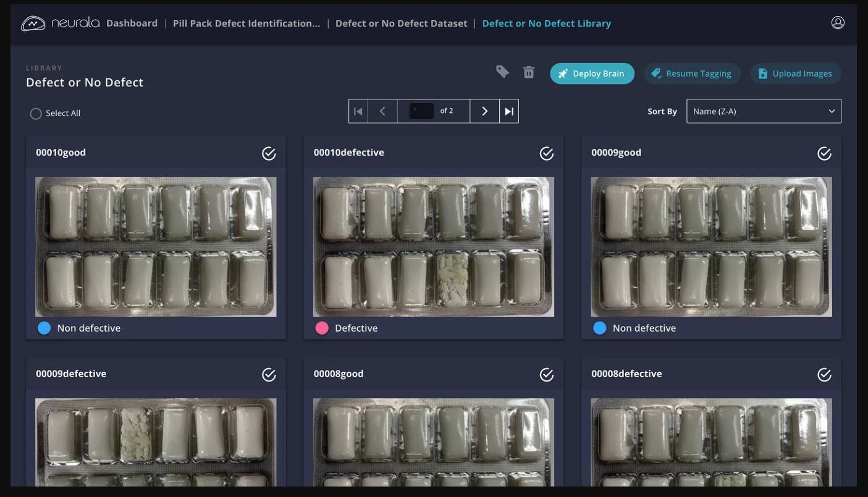
Task: Open Defect or No Defect Library breadcrumb
Action: coord(547,23)
